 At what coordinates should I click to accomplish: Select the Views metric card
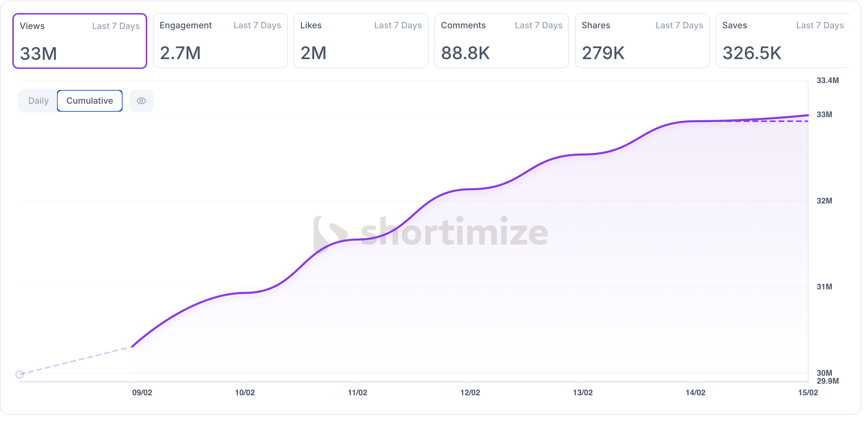point(79,40)
